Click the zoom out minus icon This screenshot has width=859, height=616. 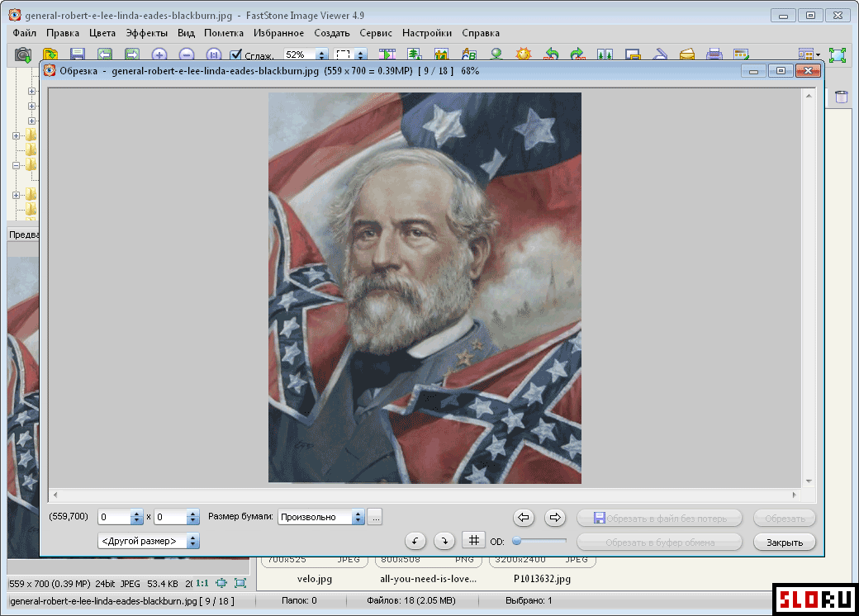tap(187, 54)
